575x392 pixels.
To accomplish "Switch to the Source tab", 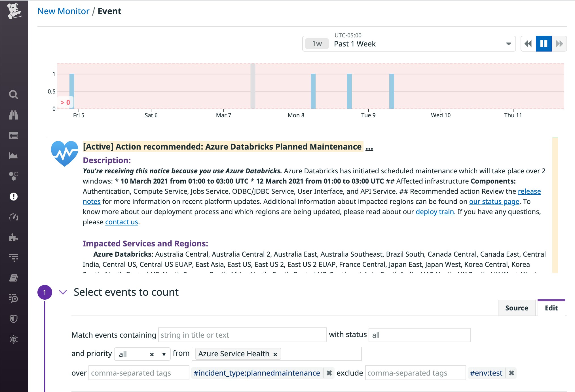I will pos(517,308).
